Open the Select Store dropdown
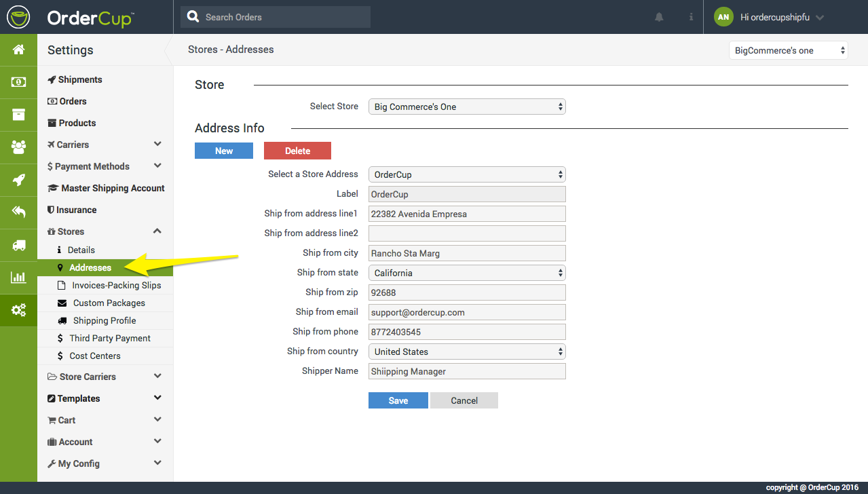This screenshot has width=868, height=494. click(467, 107)
